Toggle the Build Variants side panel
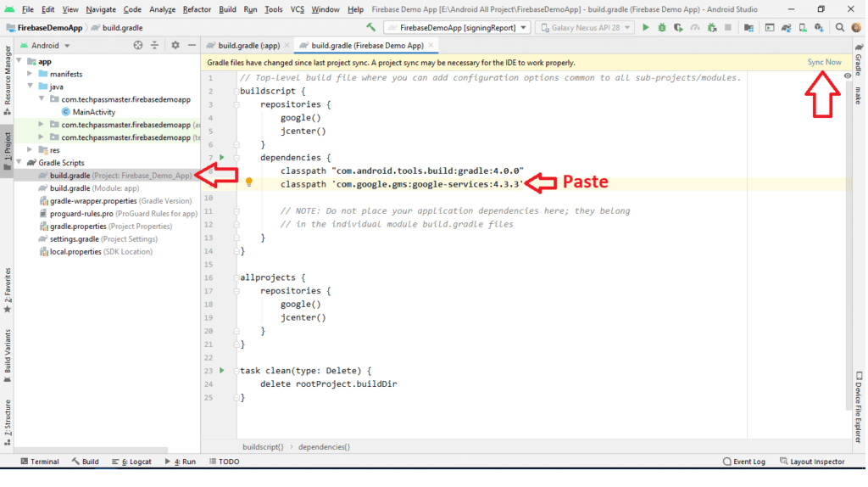 coord(7,355)
